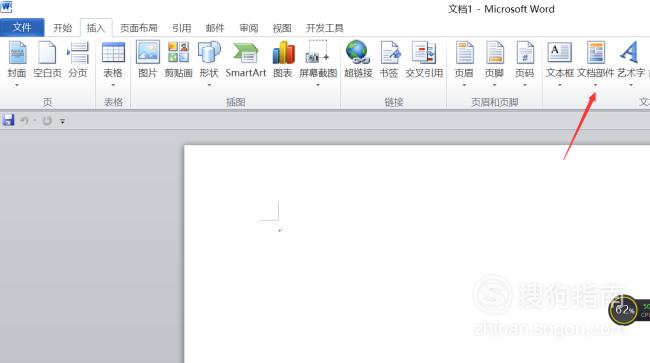Click the Word application icon in title bar
Image resolution: width=650 pixels, height=363 pixels.
6,7
